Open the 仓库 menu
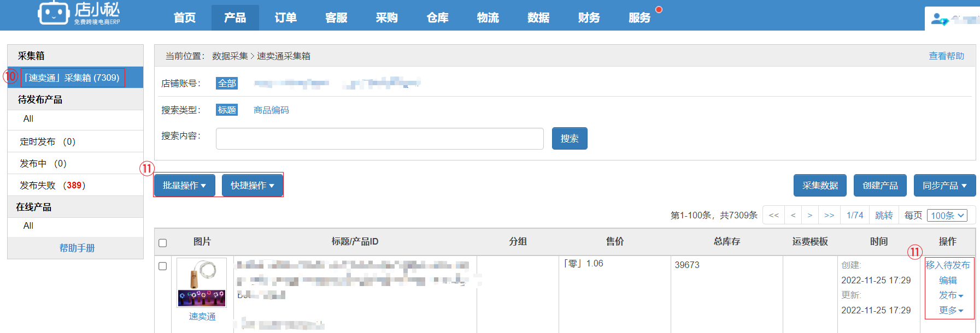 coord(437,17)
